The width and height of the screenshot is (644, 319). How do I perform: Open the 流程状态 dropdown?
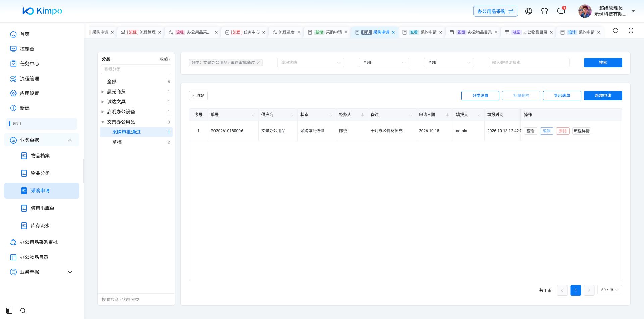[311, 63]
